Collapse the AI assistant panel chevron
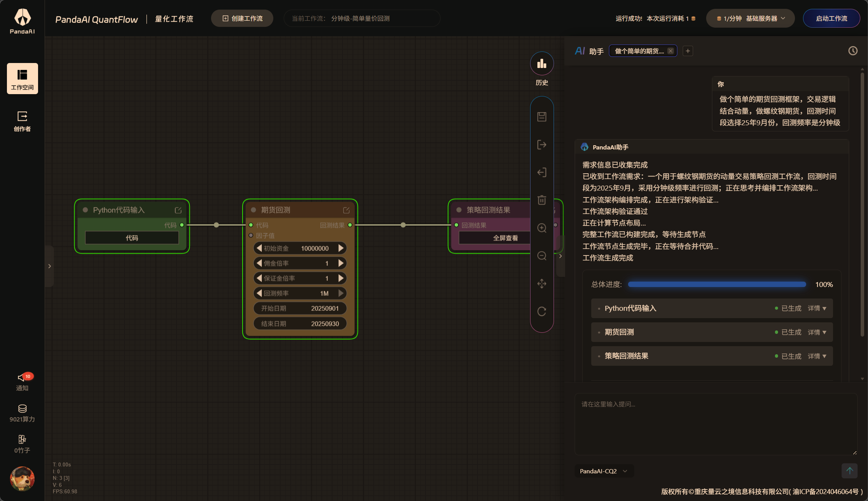Image resolution: width=868 pixels, height=501 pixels. 560,256
